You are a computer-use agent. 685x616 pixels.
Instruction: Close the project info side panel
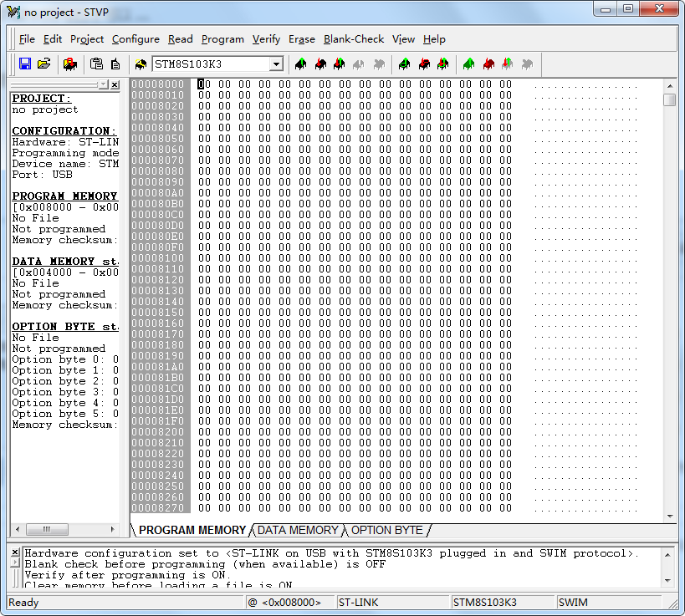tap(115, 84)
